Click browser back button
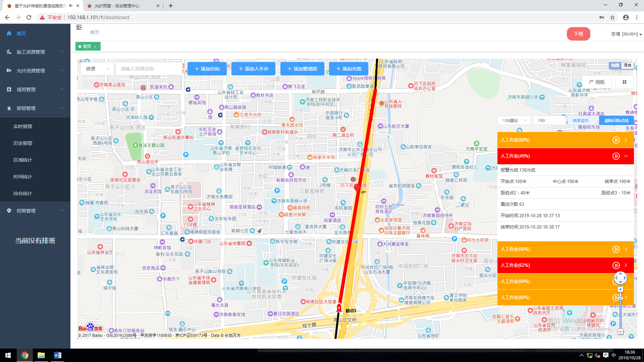Image resolution: width=644 pixels, height=362 pixels. point(7,17)
